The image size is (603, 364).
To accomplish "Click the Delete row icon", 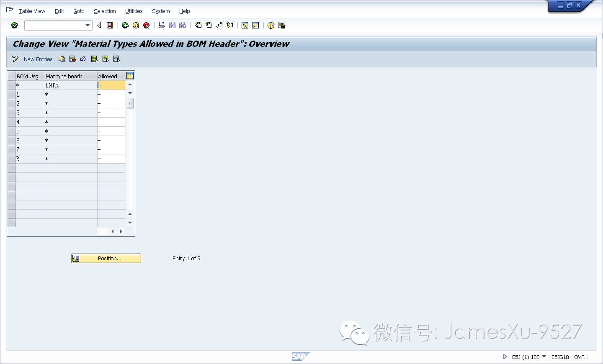I will tap(73, 59).
